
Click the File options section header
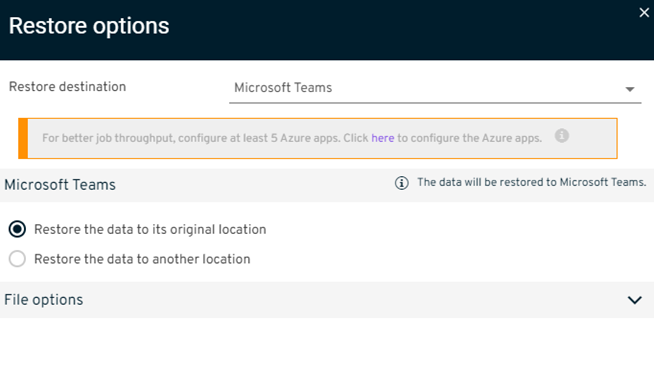[x=327, y=300]
